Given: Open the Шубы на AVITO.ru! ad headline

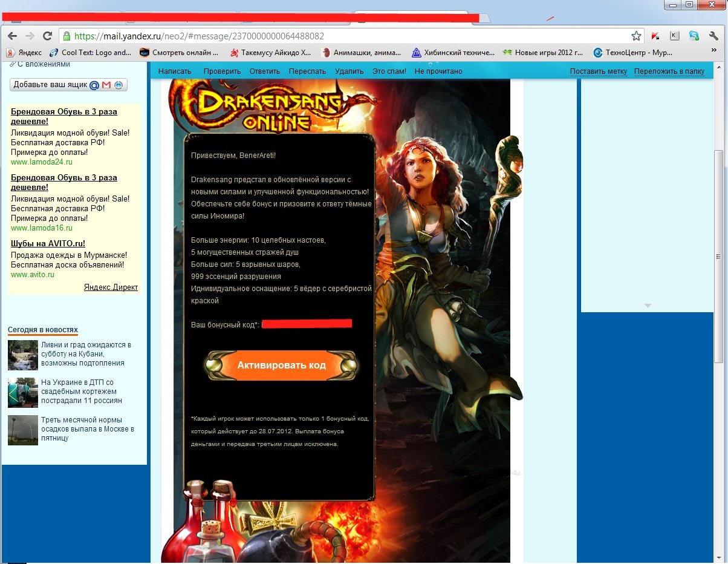Looking at the screenshot, I should click(x=48, y=243).
